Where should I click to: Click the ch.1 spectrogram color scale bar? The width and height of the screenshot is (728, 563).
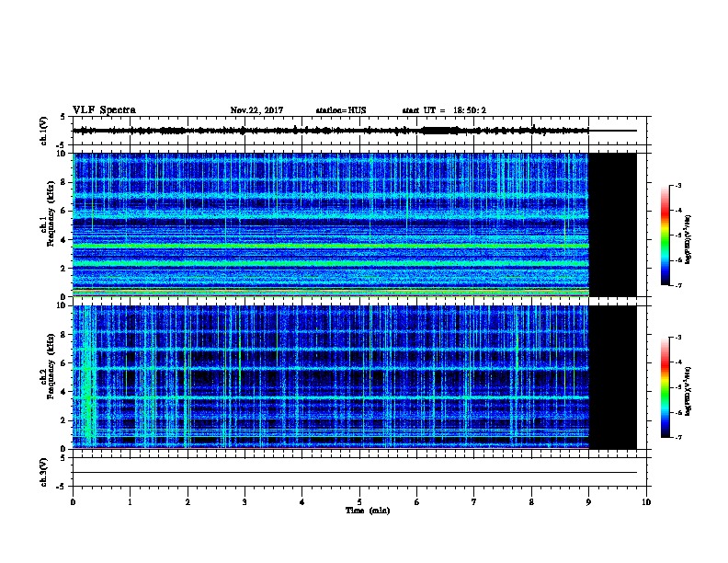(665, 236)
